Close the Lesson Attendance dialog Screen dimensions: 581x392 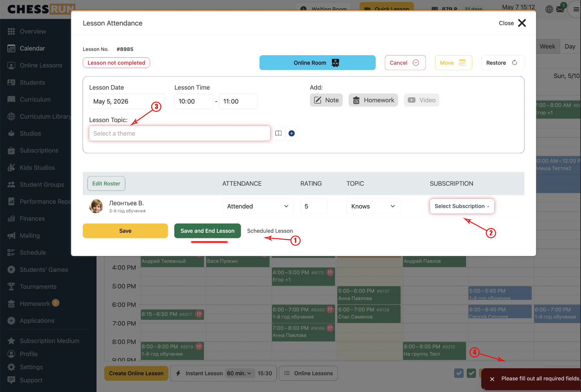coord(512,23)
